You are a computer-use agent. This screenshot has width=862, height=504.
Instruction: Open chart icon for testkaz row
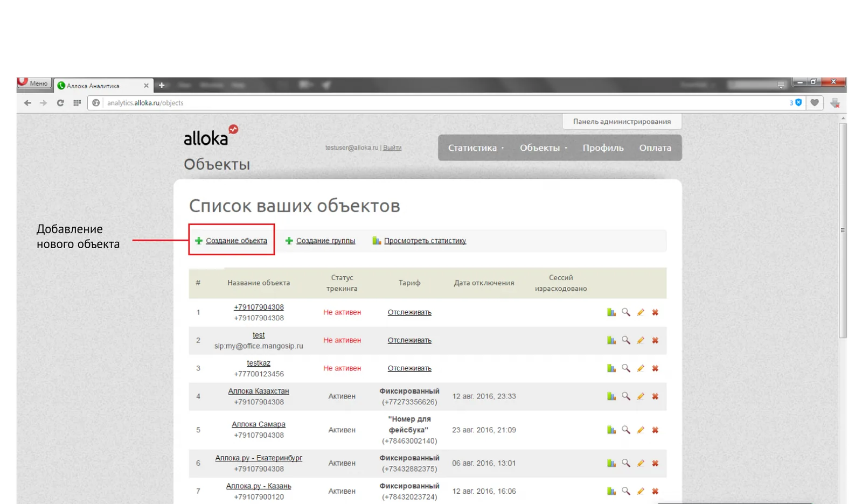[x=611, y=368]
